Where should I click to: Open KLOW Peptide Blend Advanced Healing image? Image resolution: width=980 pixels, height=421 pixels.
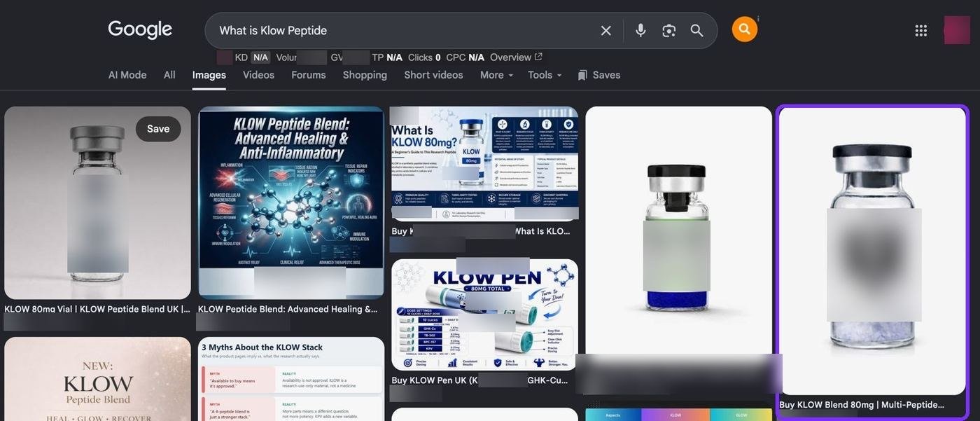click(290, 203)
